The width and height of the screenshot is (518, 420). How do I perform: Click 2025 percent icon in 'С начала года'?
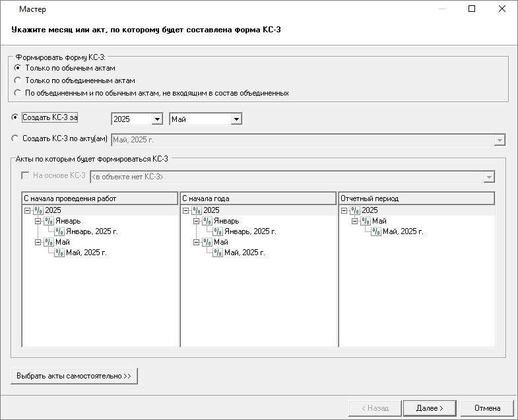click(x=197, y=210)
